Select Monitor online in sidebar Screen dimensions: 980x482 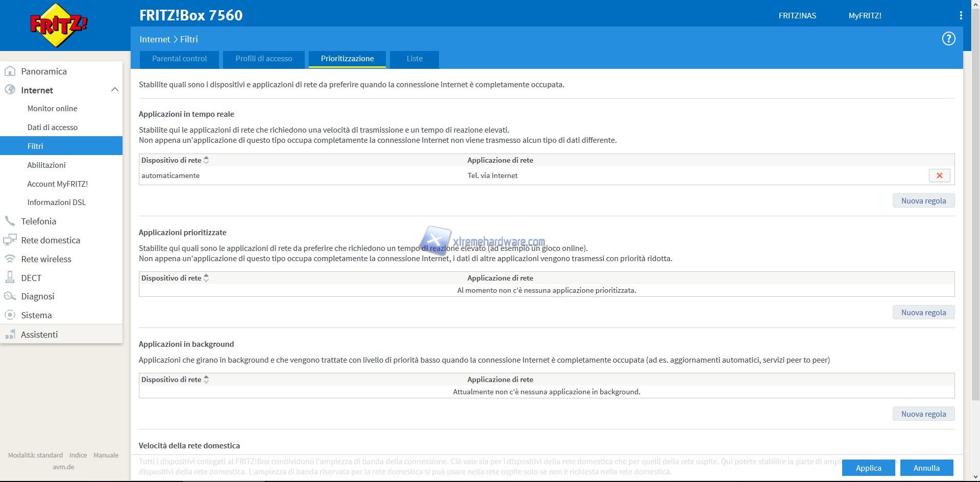point(52,109)
